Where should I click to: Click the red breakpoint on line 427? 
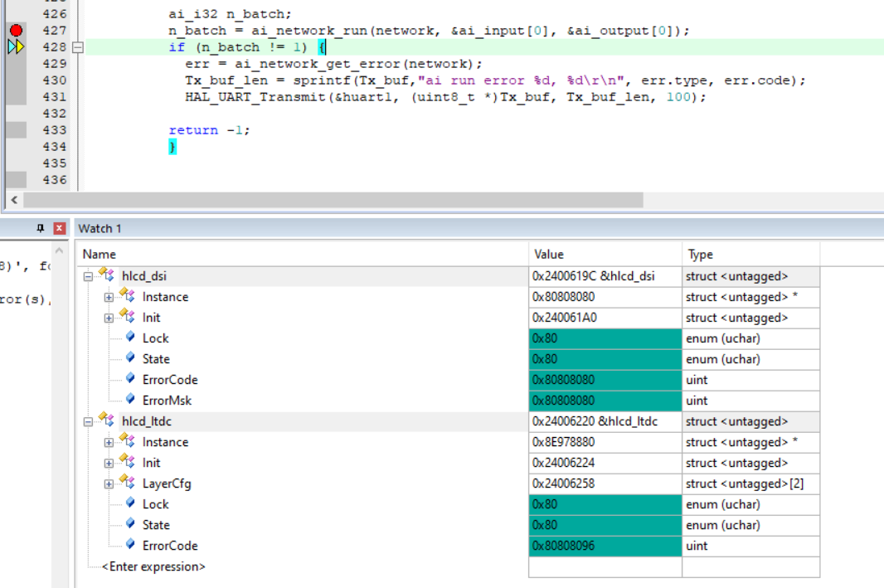pos(15,30)
